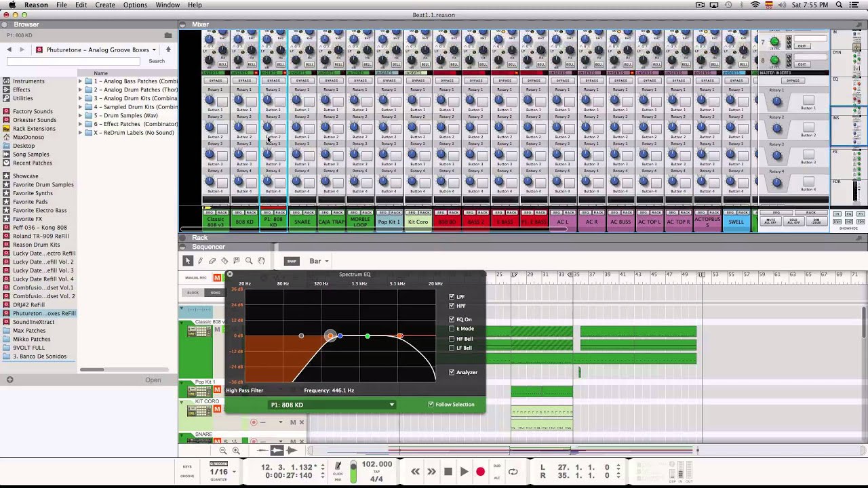The image size is (868, 488).
Task: Close the Spectrum EQ window
Action: click(230, 274)
